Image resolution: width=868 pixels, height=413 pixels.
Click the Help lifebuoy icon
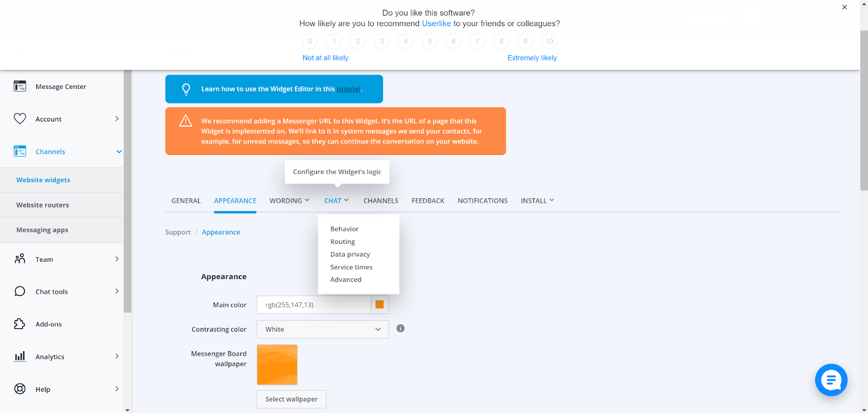tap(20, 389)
